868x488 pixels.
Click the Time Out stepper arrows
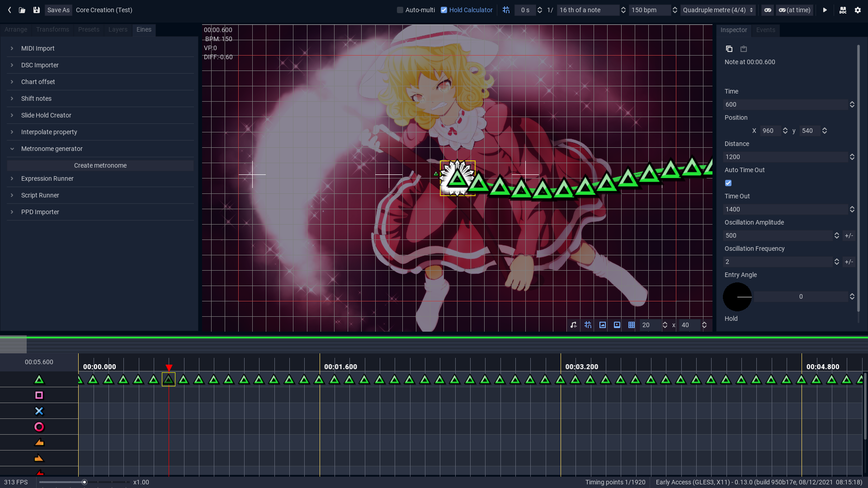852,209
